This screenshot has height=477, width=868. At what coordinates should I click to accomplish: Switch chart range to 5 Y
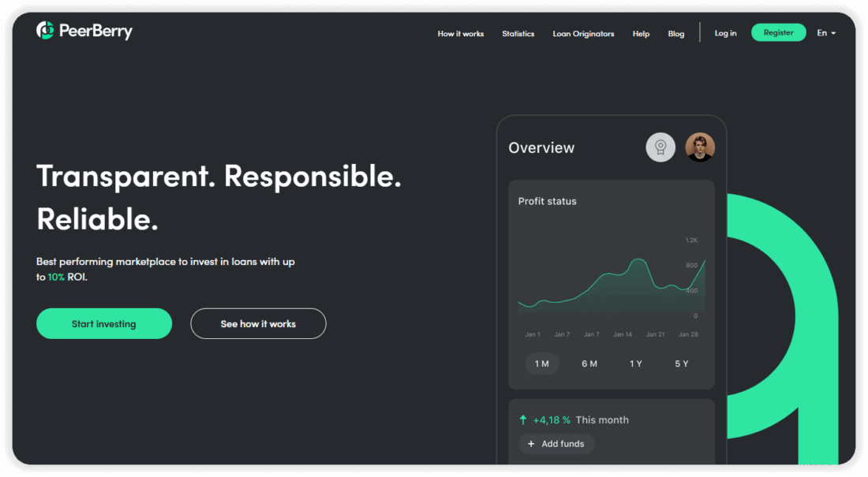click(682, 363)
